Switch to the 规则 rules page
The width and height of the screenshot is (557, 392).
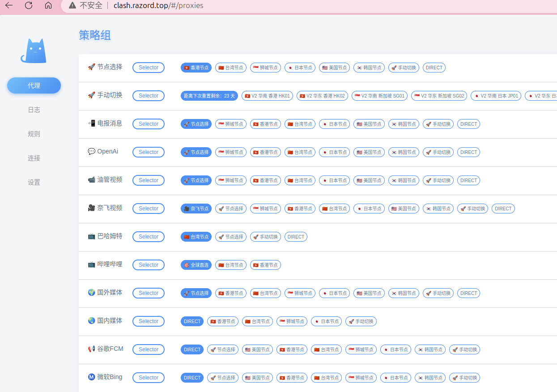[x=34, y=134]
